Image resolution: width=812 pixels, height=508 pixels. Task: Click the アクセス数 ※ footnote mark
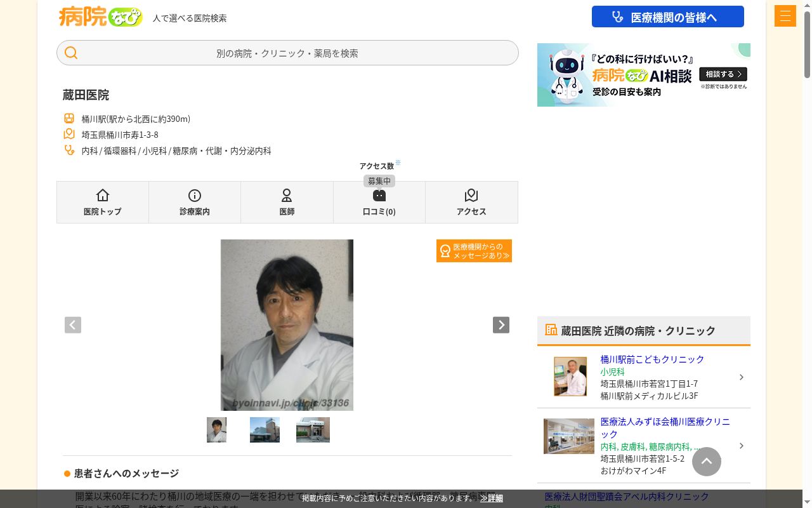click(x=398, y=163)
